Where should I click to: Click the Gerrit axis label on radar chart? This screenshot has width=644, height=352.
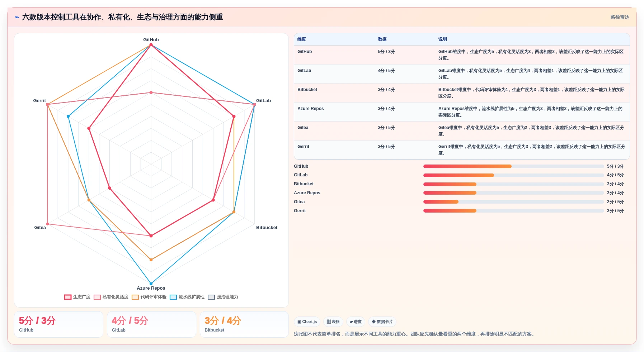click(x=39, y=101)
